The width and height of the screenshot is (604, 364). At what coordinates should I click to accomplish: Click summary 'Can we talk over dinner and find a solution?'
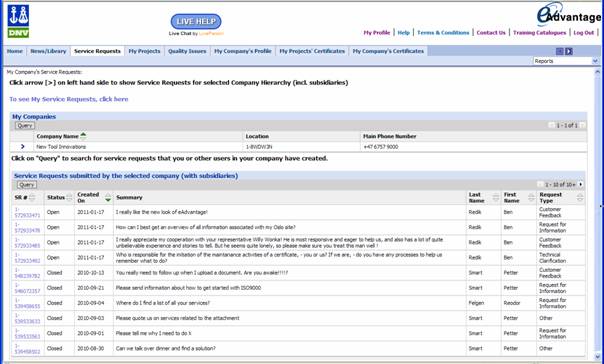point(166,348)
